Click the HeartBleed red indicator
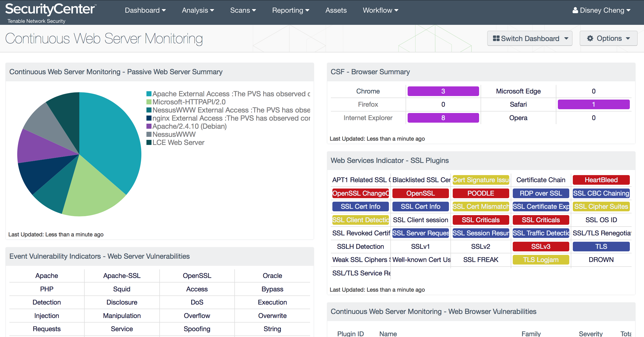Image resolution: width=644 pixels, height=337 pixels. pyautogui.click(x=601, y=180)
